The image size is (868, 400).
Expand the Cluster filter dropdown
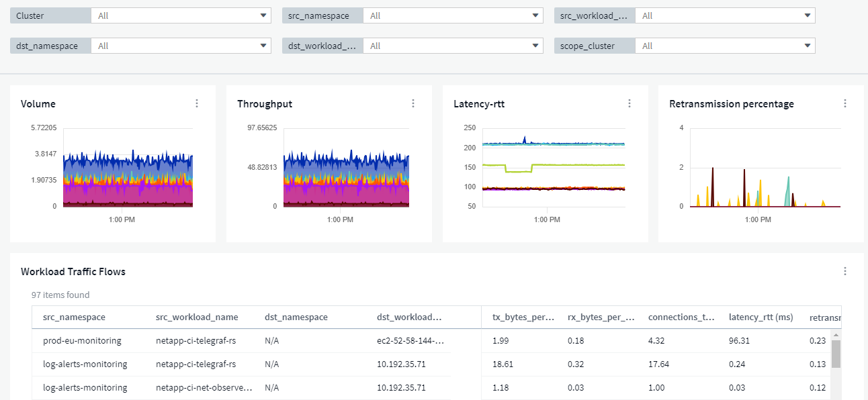coord(181,15)
